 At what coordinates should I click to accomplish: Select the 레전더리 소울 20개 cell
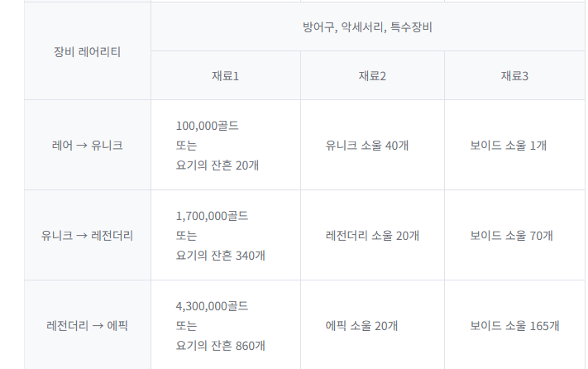[x=373, y=236]
